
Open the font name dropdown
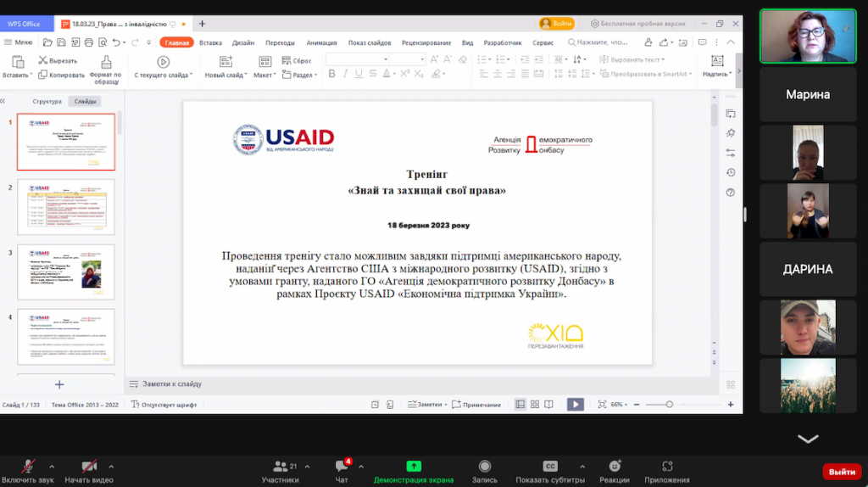point(386,59)
